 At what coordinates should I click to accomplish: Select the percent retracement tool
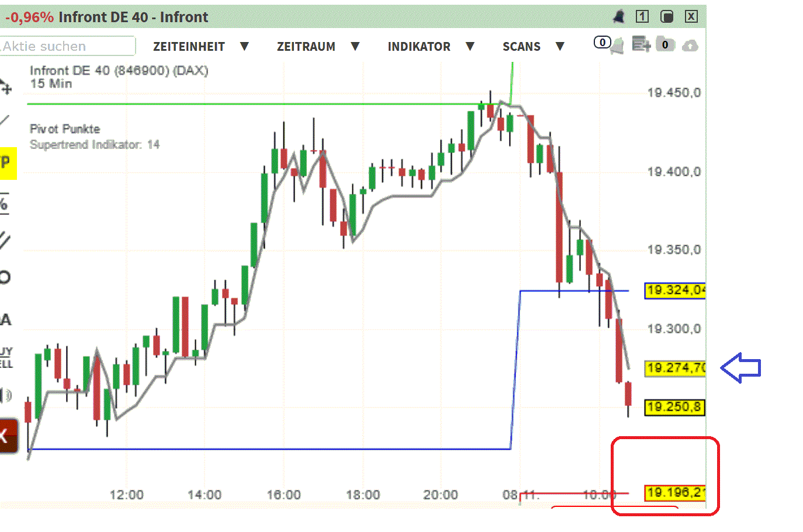pyautogui.click(x=4, y=204)
